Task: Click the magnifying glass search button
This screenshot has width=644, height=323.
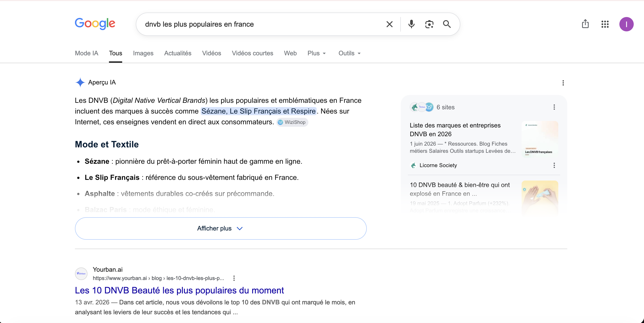Action: click(x=447, y=24)
